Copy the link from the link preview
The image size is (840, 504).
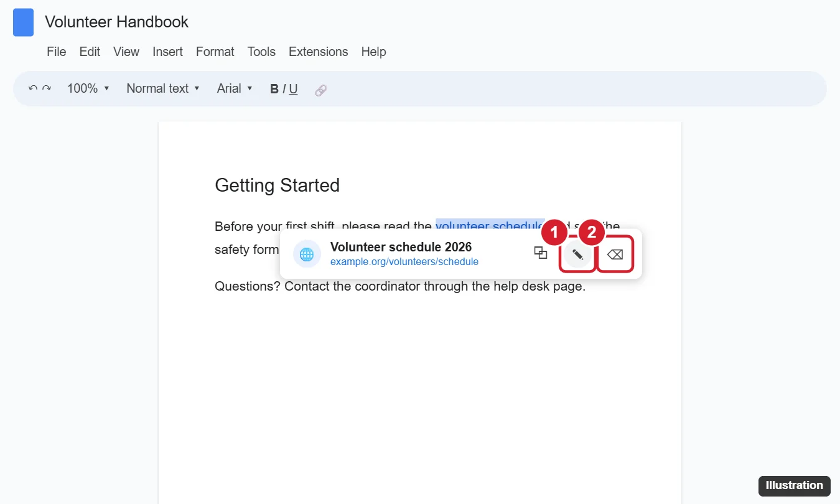pos(541,253)
